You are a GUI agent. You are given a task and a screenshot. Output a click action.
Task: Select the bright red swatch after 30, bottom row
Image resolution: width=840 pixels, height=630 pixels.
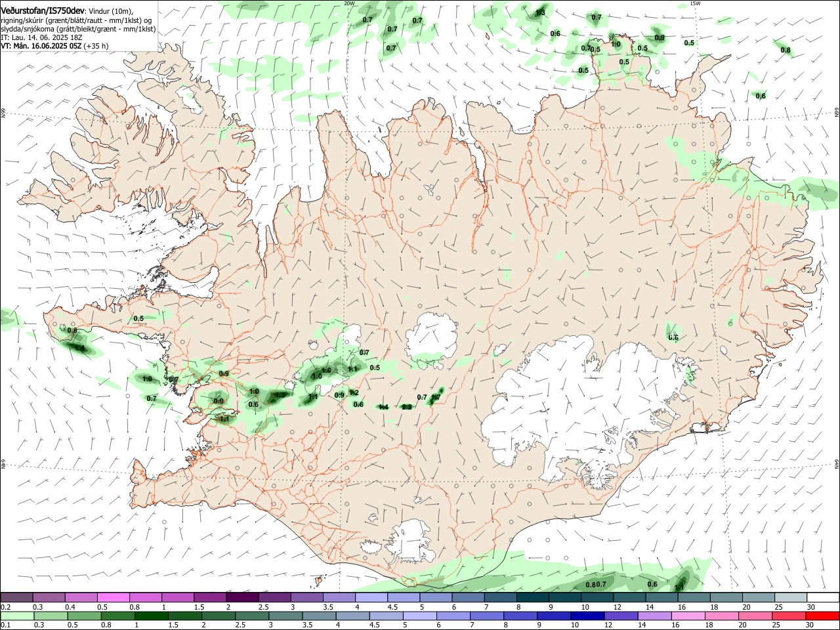pos(822,616)
